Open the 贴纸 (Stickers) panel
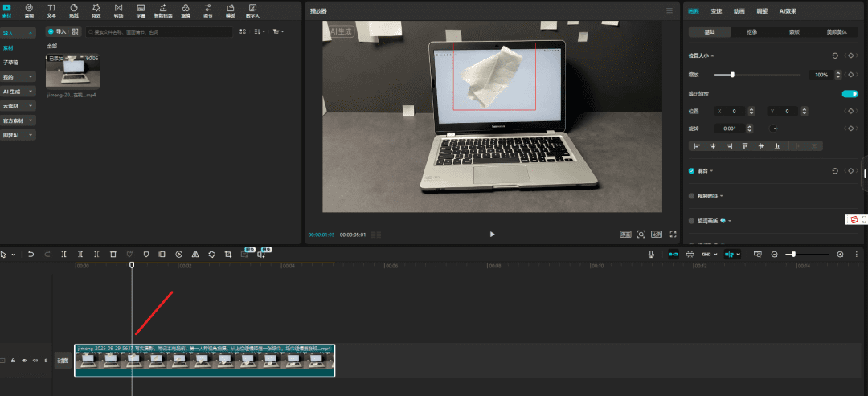Image resolution: width=868 pixels, height=396 pixels. [x=73, y=10]
